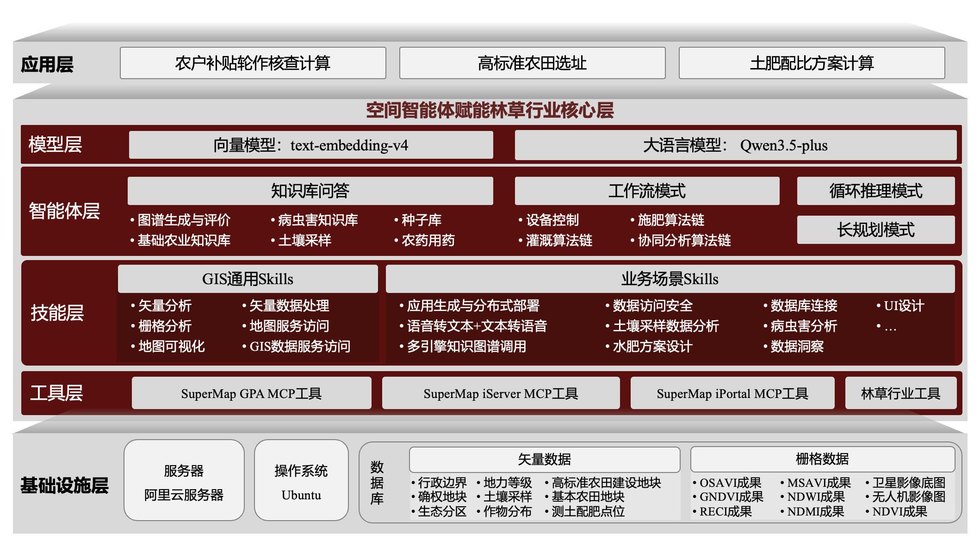This screenshot has height=547, width=980.
Task: Click the title 空间智能体赋能林草行业核心层
Action: pyautogui.click(x=490, y=110)
